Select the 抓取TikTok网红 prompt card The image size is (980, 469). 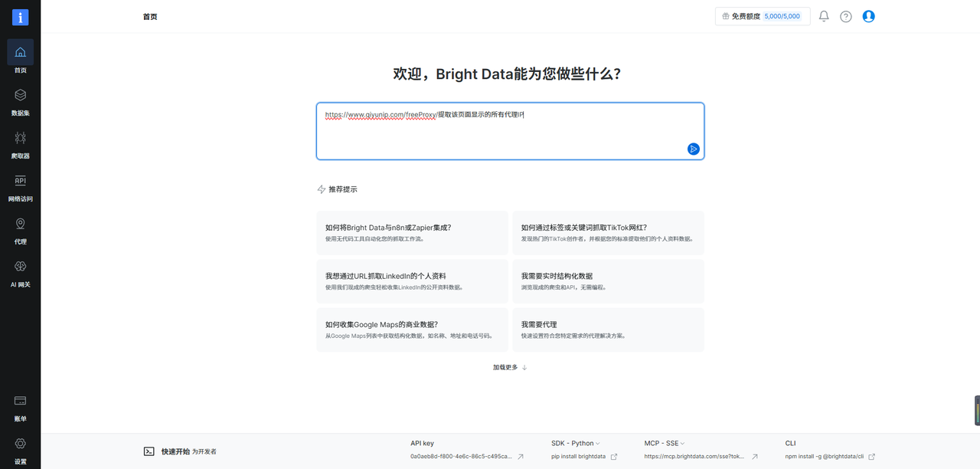pyautogui.click(x=608, y=233)
